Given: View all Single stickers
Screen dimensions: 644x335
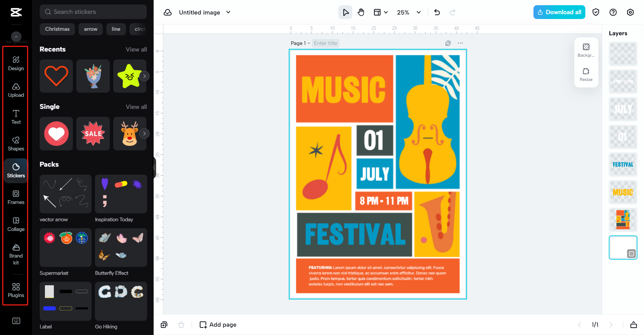Looking at the screenshot, I should (x=136, y=107).
